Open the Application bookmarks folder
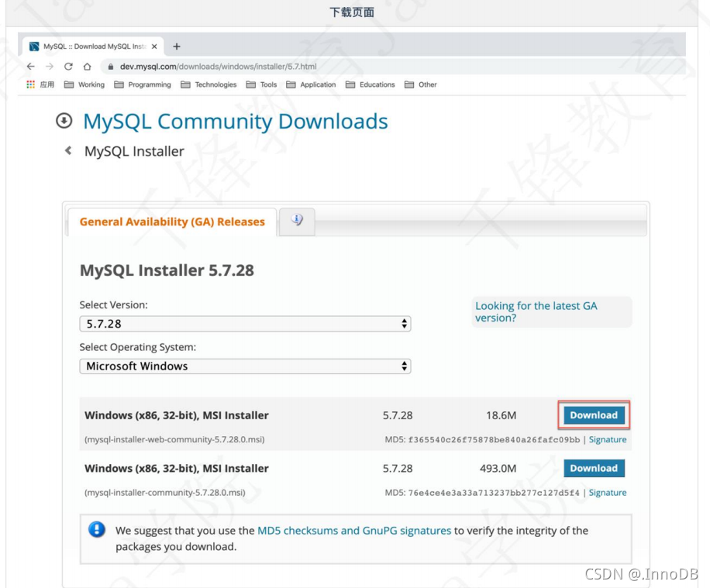 (x=311, y=84)
